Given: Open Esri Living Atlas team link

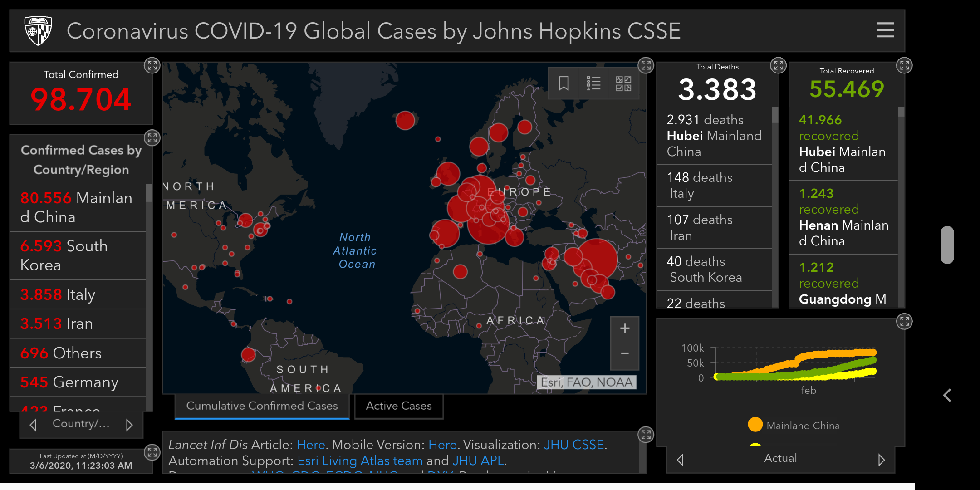Looking at the screenshot, I should coord(360,461).
